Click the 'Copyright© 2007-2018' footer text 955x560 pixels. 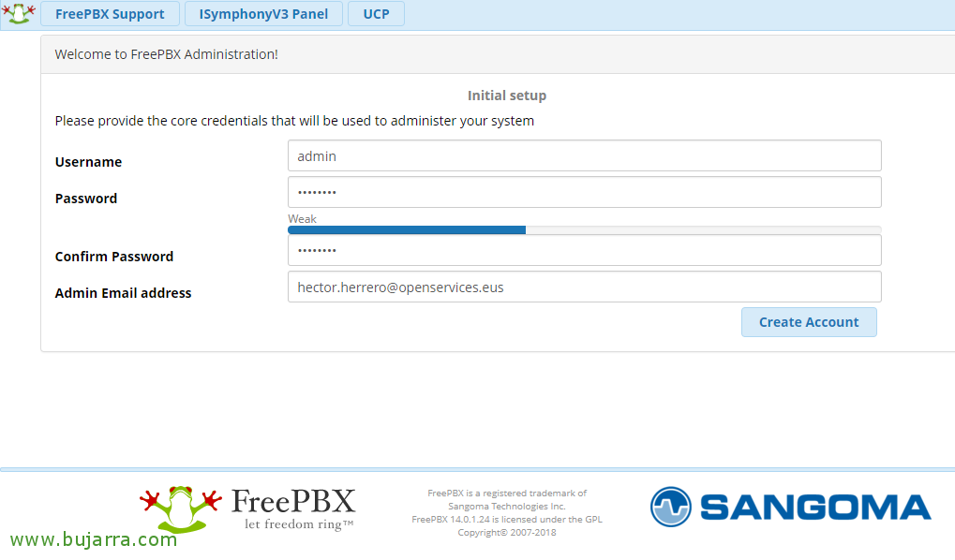coord(507,533)
